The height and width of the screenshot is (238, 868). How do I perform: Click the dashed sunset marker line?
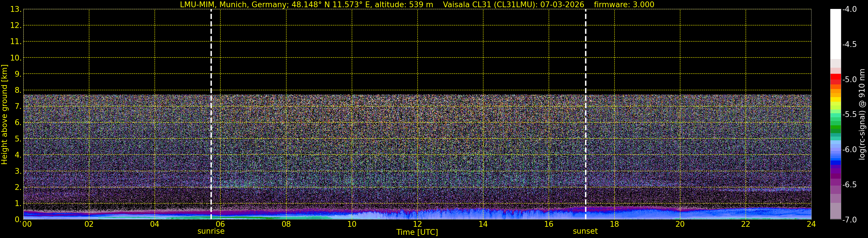pos(586,114)
